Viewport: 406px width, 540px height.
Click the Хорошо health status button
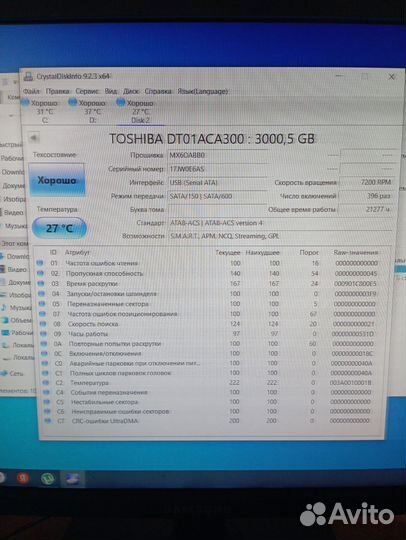[57, 180]
